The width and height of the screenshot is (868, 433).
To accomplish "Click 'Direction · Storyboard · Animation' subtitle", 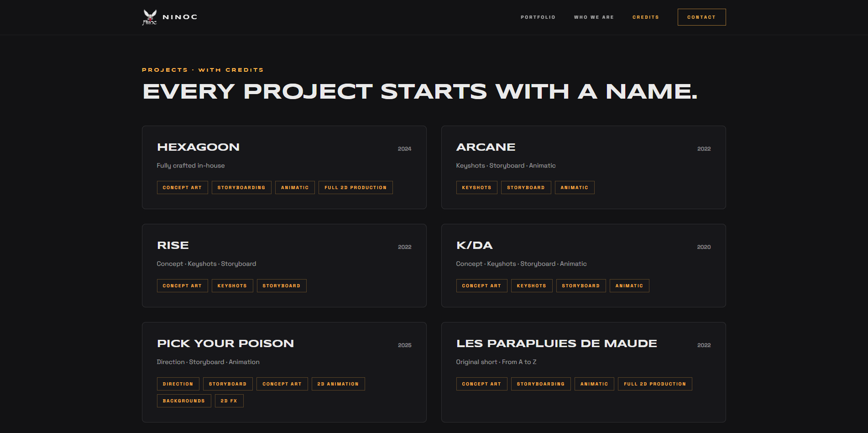I will [208, 362].
